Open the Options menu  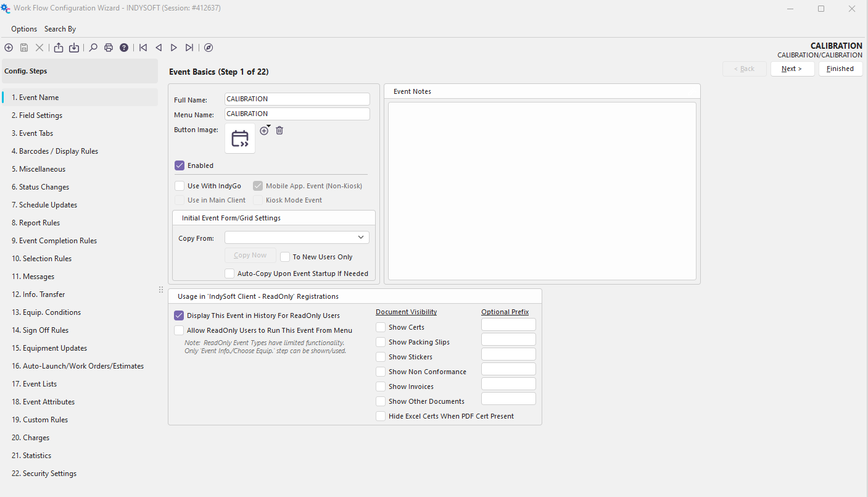(x=24, y=29)
